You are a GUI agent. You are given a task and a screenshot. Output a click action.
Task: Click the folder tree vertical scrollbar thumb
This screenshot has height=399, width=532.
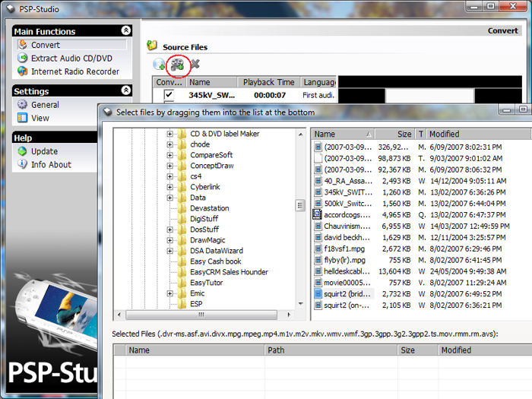[300, 205]
